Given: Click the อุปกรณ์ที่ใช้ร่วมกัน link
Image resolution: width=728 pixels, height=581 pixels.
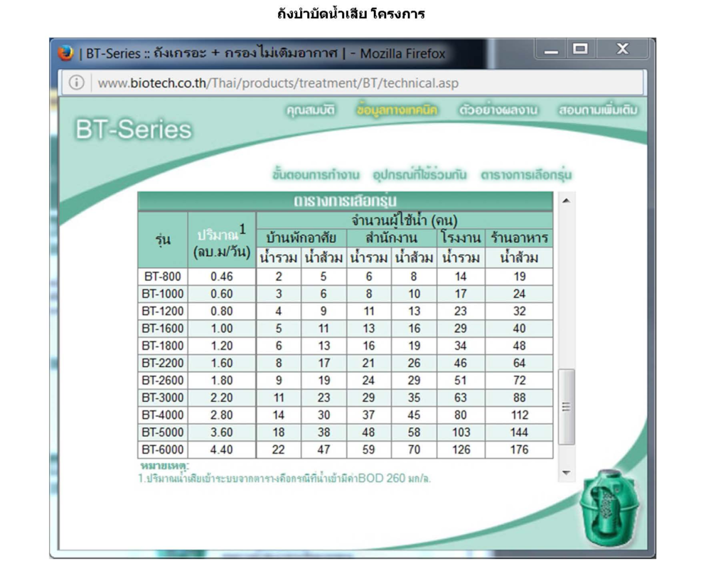Looking at the screenshot, I should point(419,174).
